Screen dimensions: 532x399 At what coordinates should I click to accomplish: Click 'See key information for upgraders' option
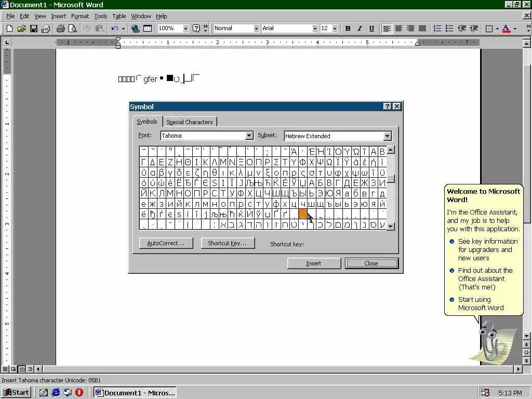[x=487, y=250]
